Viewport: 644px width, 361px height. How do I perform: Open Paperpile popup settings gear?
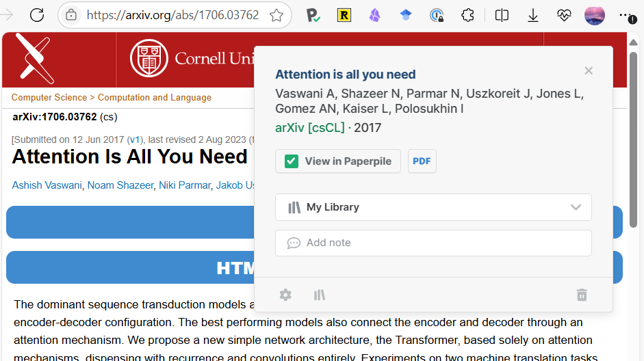click(285, 295)
